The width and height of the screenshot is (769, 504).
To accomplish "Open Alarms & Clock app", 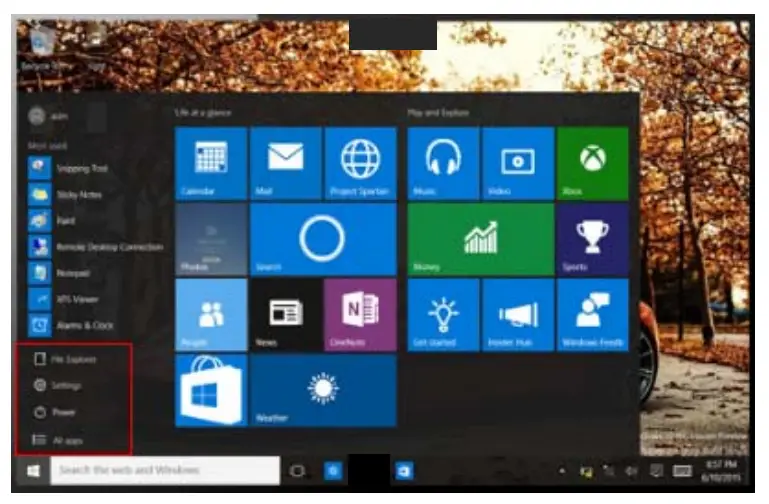I will 71,325.
